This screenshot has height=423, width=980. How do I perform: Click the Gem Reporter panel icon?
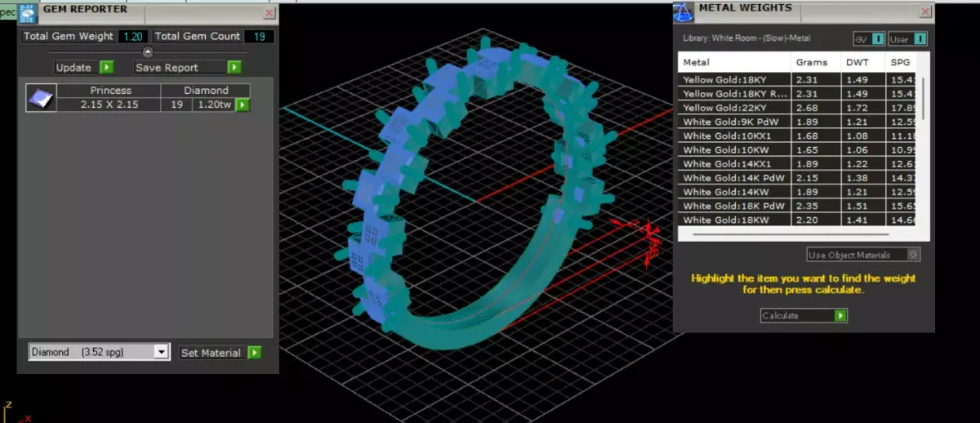click(x=28, y=13)
